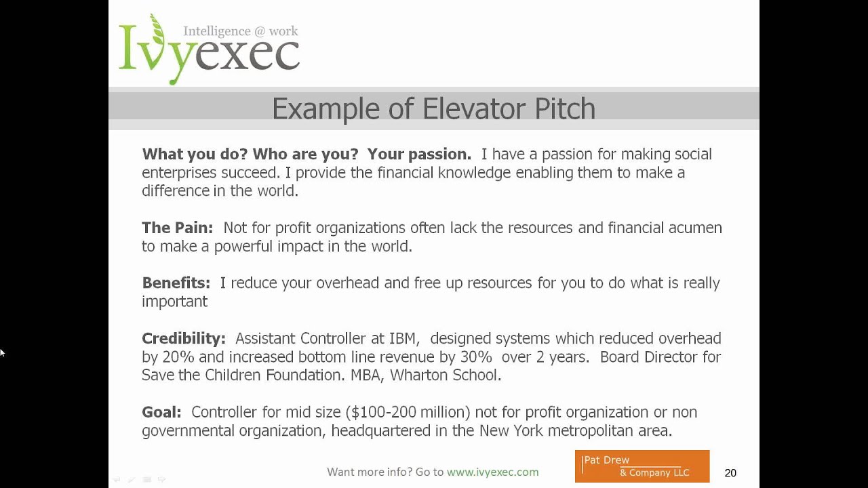Click the bold heading about your passion
868x488 pixels.
(306, 155)
